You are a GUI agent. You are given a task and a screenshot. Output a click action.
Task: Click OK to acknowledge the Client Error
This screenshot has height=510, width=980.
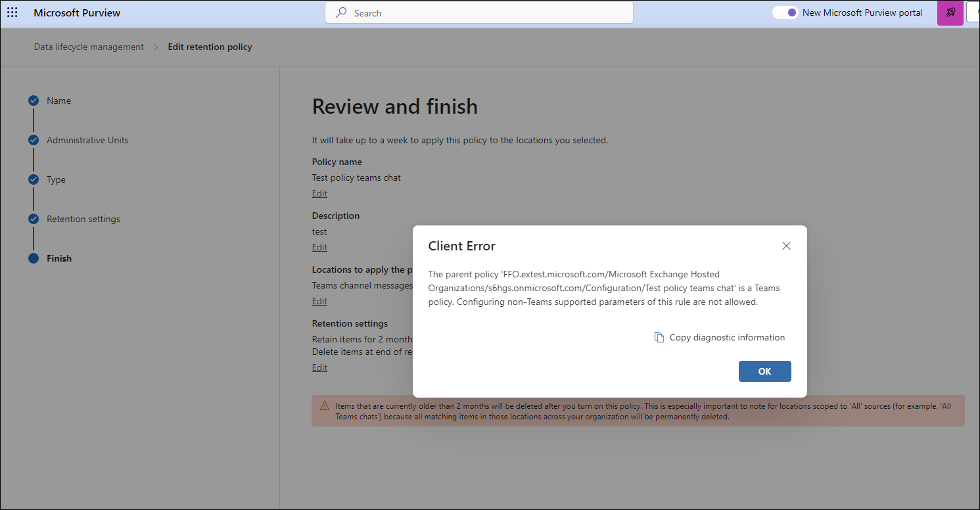coord(764,371)
